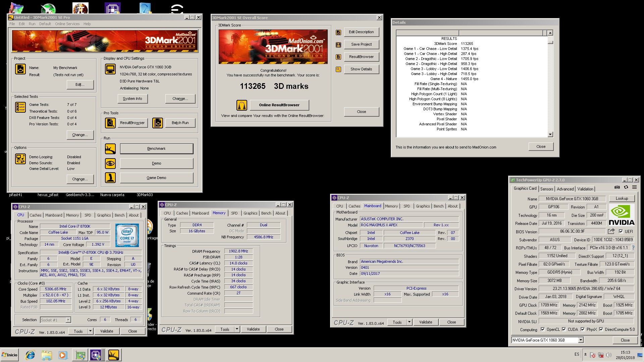Screen dimensions: 644x362
Task: Click the ES language indicator in taskbar
Action: tap(577, 354)
